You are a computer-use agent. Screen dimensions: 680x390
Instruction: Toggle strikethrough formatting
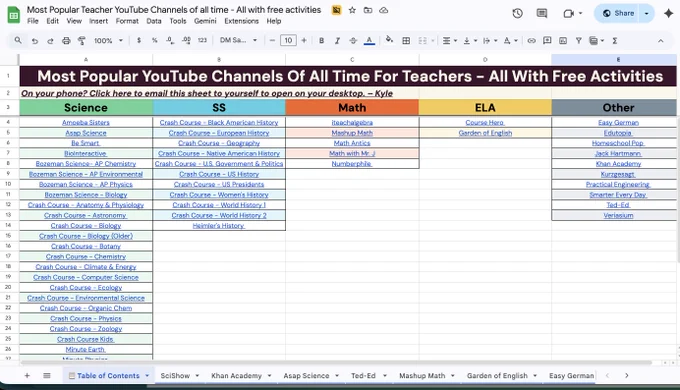(x=353, y=40)
